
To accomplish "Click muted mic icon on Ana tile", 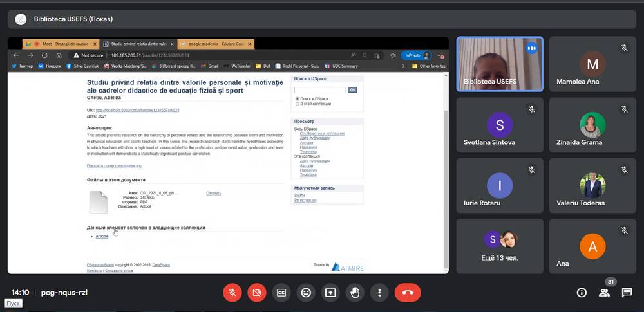I will point(624,230).
